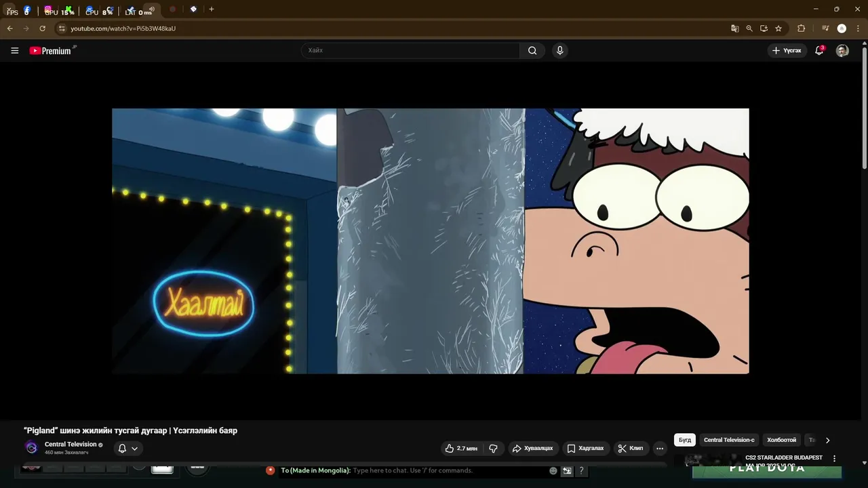Click Хуваалцах share button
The image size is (868, 488).
click(532, 448)
